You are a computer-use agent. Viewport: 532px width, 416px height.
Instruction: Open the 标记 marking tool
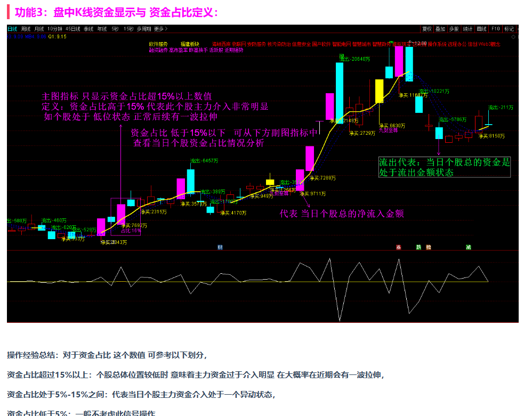509,29
